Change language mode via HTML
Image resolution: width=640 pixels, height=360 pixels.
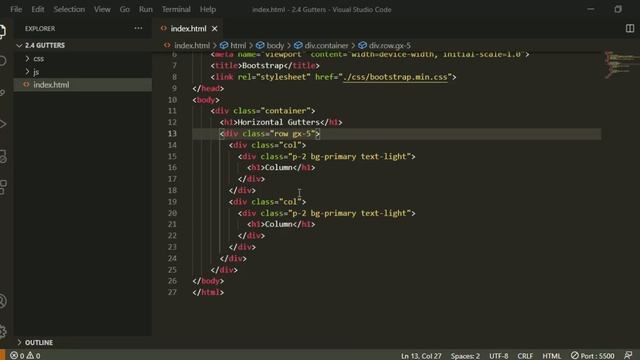click(x=551, y=356)
